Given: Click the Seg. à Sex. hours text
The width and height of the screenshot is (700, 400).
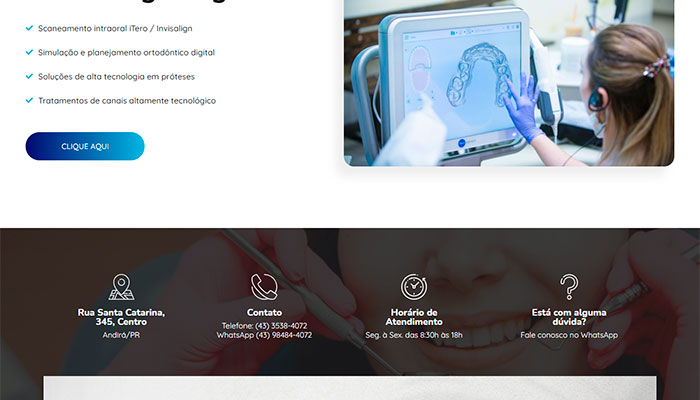Looking at the screenshot, I should click(414, 335).
